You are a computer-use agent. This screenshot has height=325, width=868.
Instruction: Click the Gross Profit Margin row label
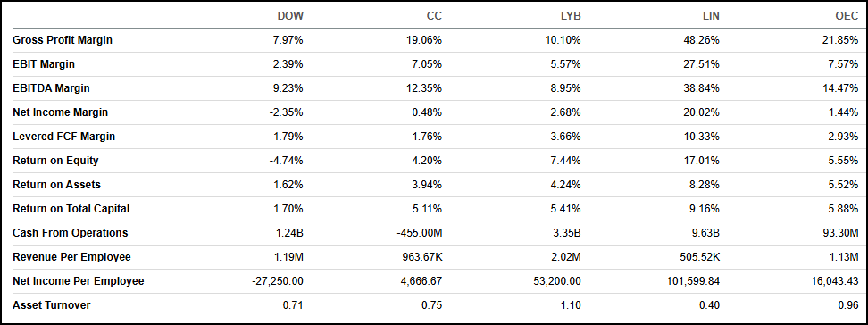[63, 40]
